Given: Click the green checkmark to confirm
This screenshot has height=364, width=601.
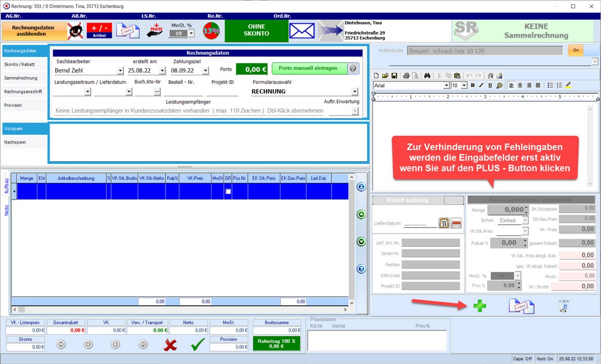Looking at the screenshot, I should (x=197, y=344).
